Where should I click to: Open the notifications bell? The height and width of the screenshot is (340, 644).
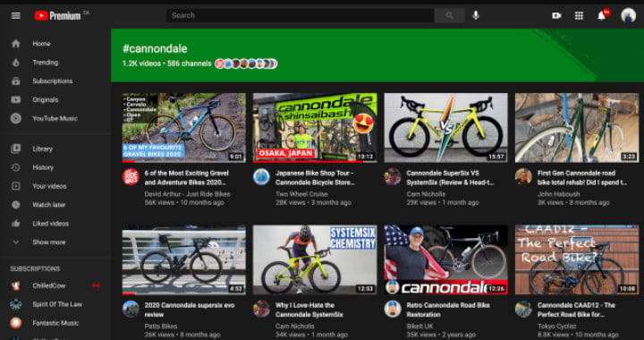tap(602, 15)
